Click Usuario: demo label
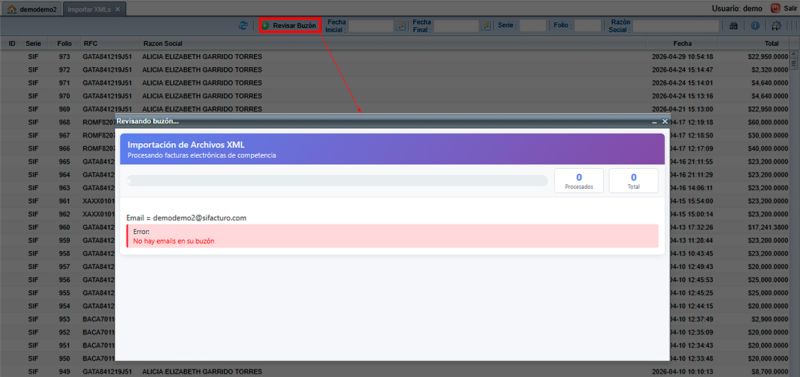This screenshot has height=377, width=800. (x=737, y=9)
